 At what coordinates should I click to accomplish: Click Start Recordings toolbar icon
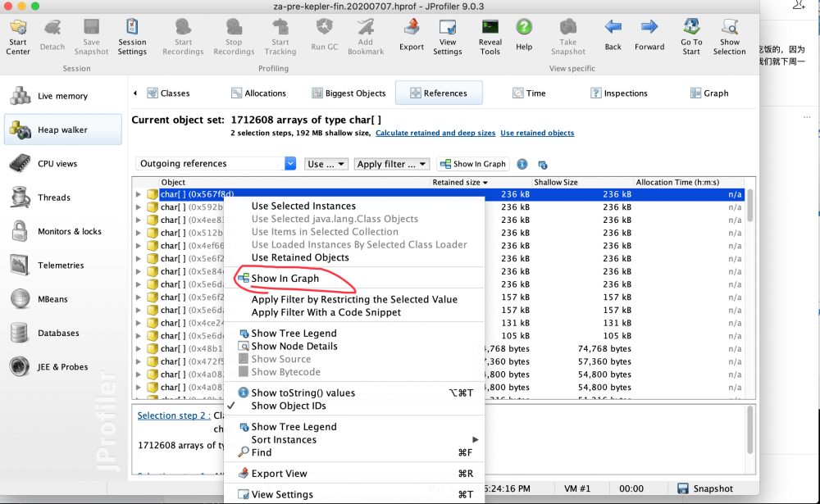(x=183, y=37)
